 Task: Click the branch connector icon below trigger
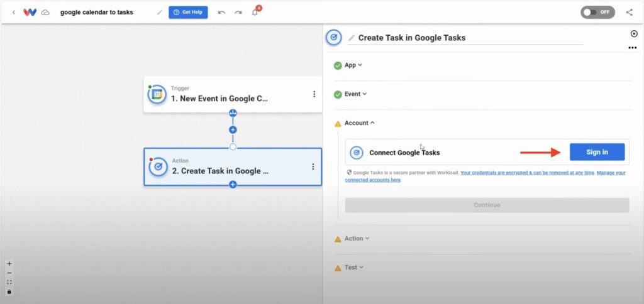click(233, 113)
